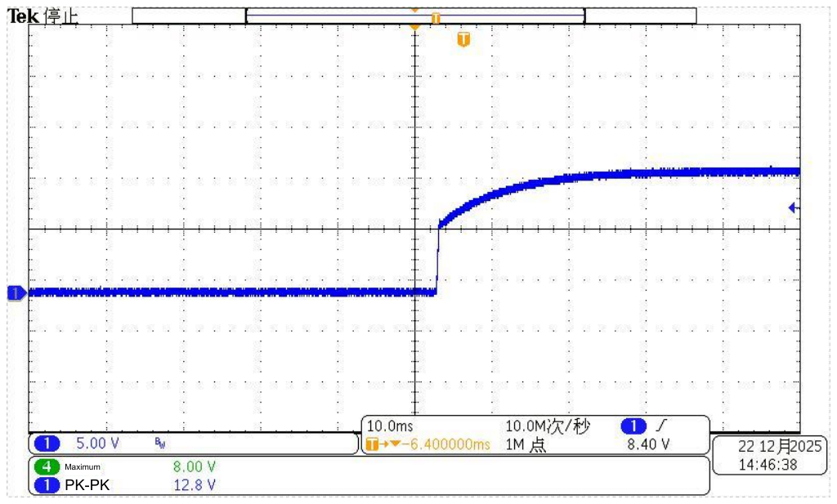Click the channel 1 badge beside PK-PK
Viewport: 837px width, 504px height.
point(47,484)
